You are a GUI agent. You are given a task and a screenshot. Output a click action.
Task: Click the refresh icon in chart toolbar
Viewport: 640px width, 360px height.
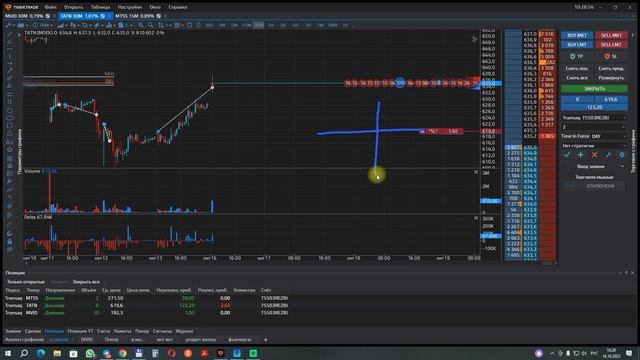point(189,25)
